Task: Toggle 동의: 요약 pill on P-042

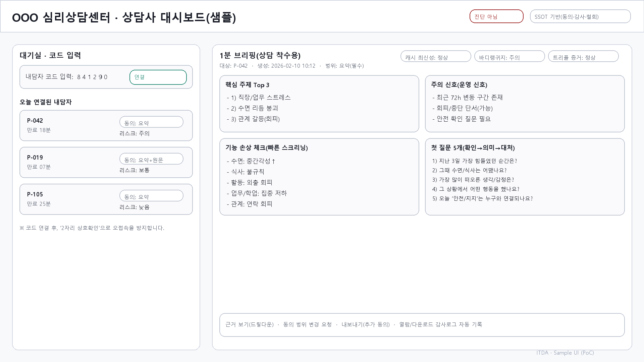Action: click(x=151, y=122)
